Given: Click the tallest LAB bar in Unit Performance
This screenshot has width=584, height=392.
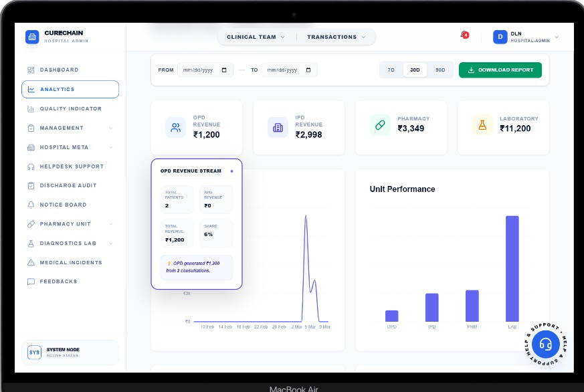Looking at the screenshot, I should click(x=512, y=268).
